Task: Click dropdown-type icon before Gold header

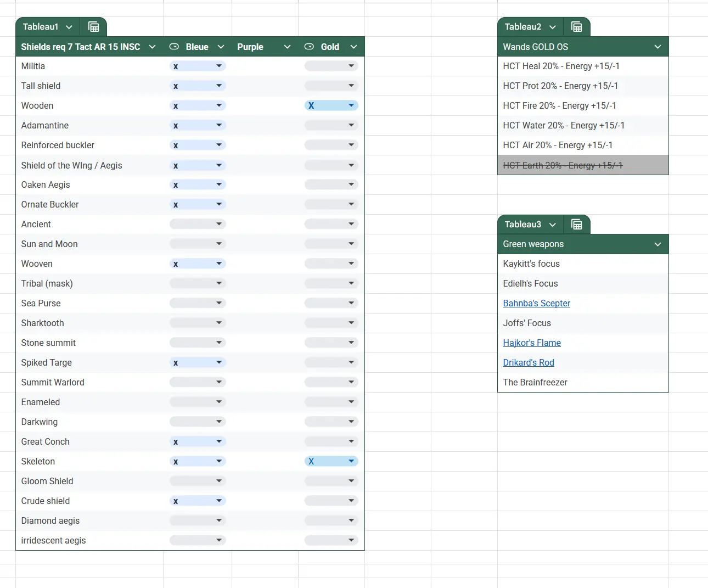Action: pyautogui.click(x=309, y=47)
